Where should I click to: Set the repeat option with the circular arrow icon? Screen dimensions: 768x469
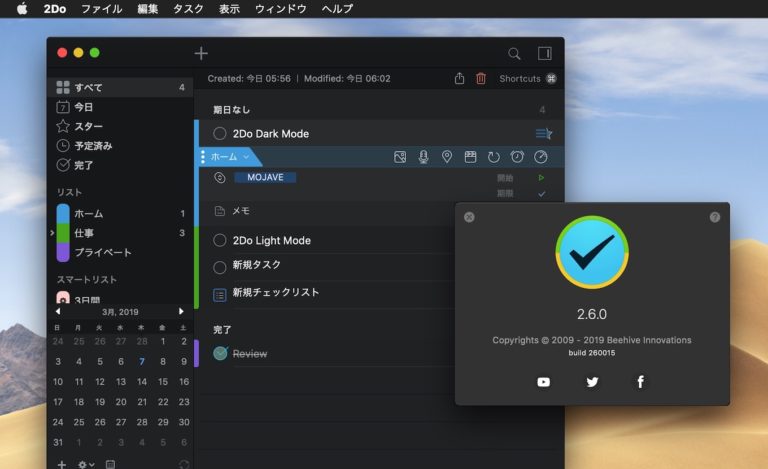click(494, 157)
